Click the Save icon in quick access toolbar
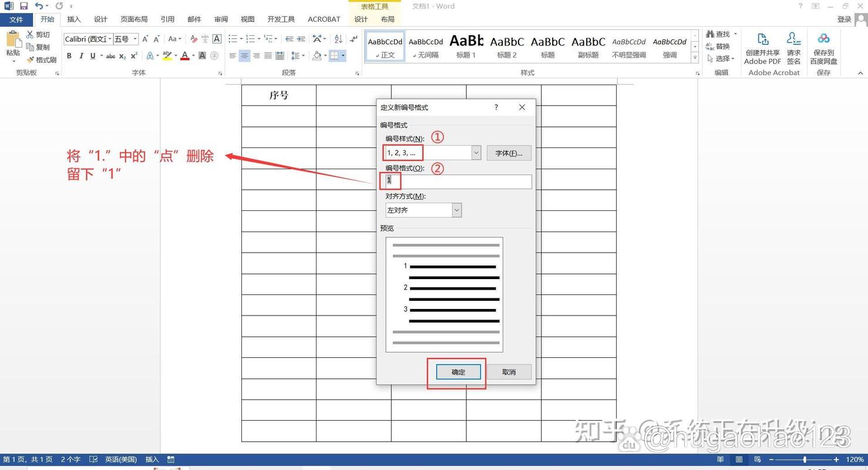The image size is (868, 470). [x=23, y=6]
